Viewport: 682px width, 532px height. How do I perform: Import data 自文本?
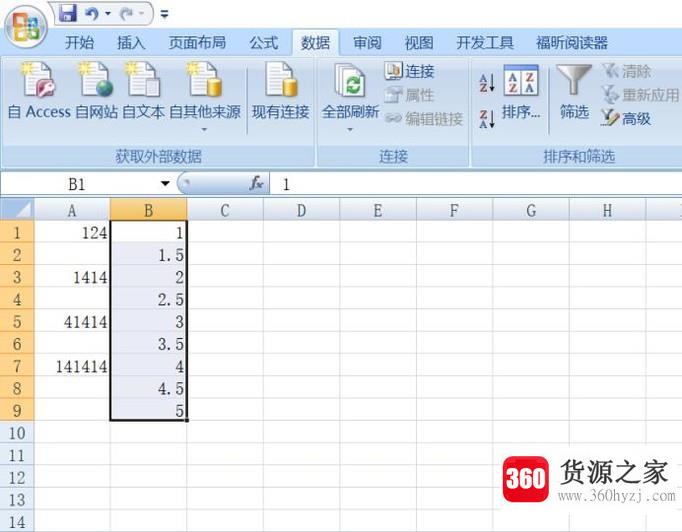[143, 90]
